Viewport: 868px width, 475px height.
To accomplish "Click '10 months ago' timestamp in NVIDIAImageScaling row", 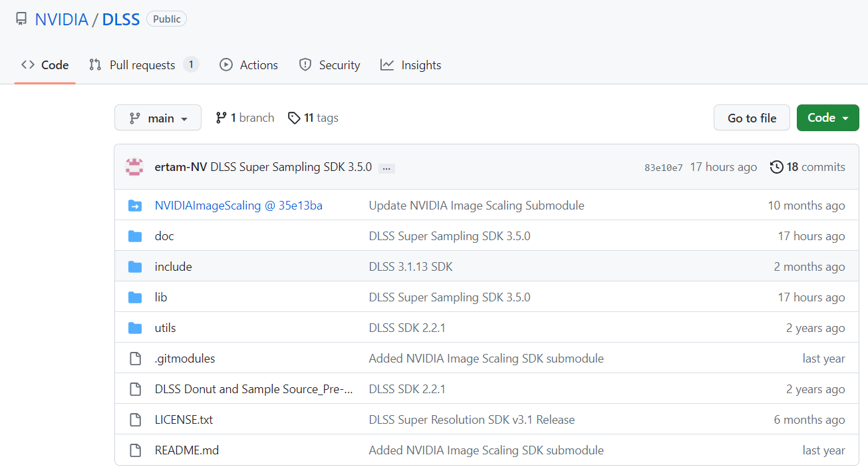I will click(x=806, y=206).
